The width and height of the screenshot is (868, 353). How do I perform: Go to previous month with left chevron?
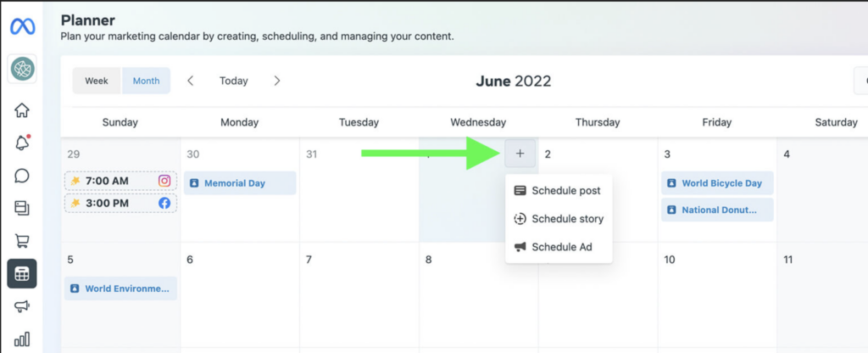(191, 81)
